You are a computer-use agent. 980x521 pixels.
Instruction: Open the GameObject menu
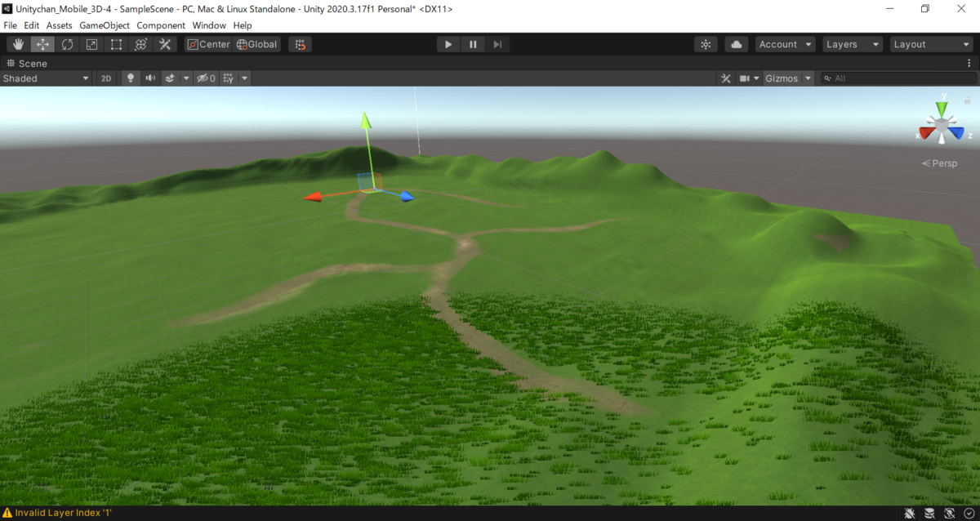pos(105,25)
